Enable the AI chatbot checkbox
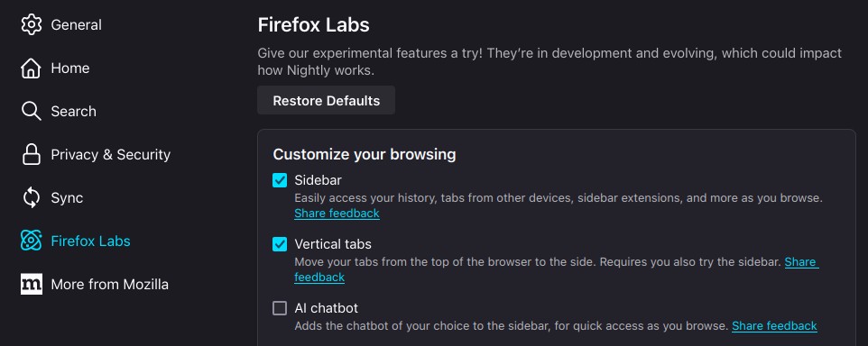The image size is (868, 346). pyautogui.click(x=280, y=308)
